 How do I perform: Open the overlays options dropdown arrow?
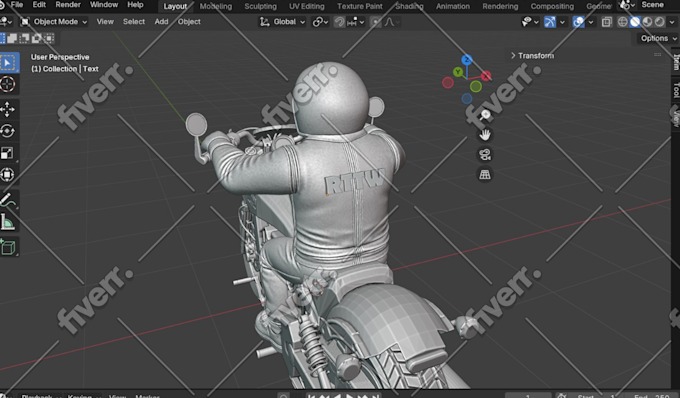pyautogui.click(x=591, y=22)
